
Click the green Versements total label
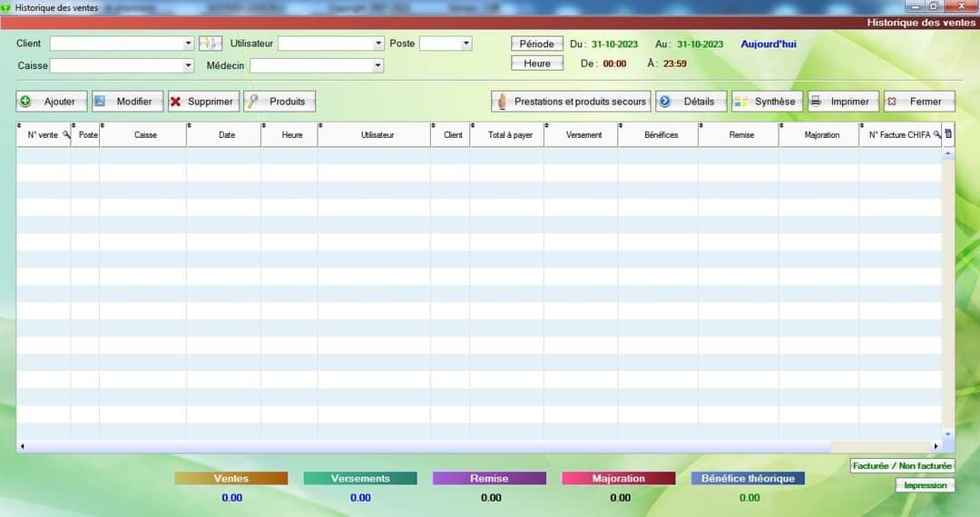pos(360,478)
